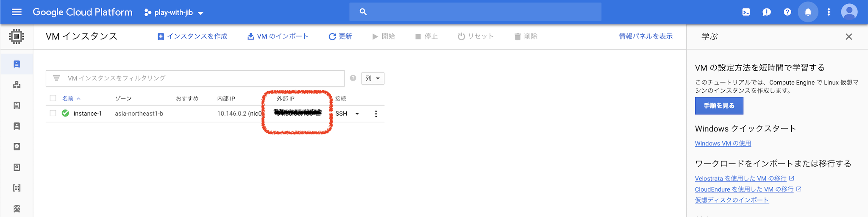Click the VM インスタンスをフィルタリング filter field

point(195,78)
